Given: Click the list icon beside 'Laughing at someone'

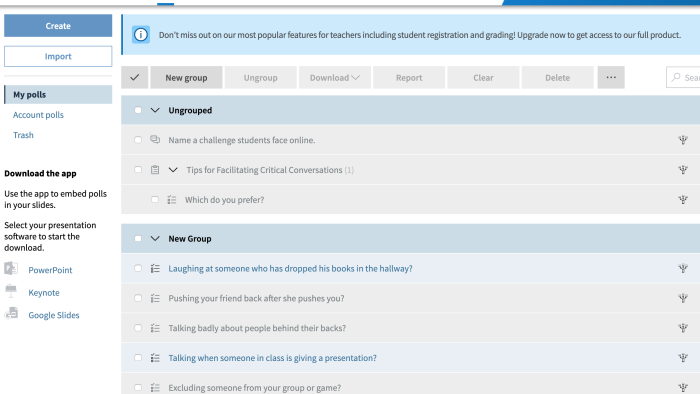Looking at the screenshot, I should point(155,269).
